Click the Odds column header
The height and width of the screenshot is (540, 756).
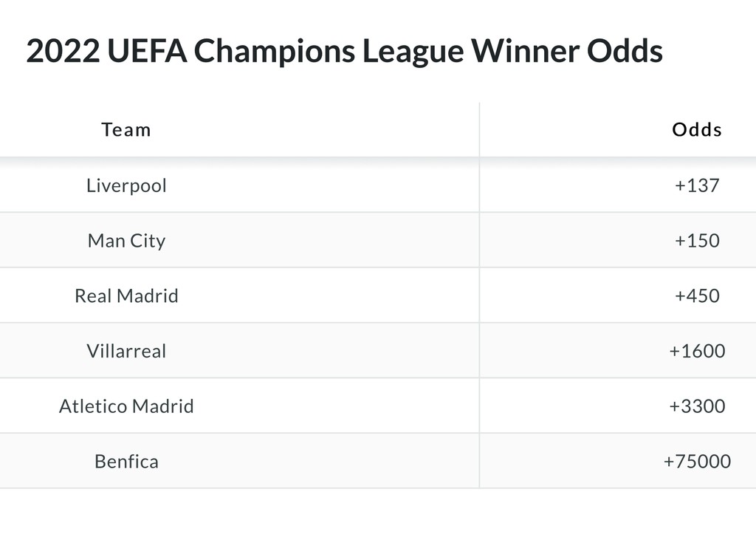696,130
